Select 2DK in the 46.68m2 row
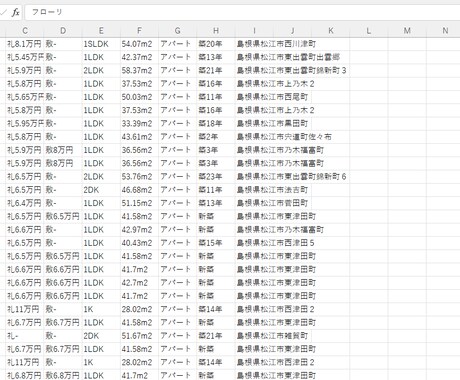This screenshot has width=460, height=380. pyautogui.click(x=101, y=190)
